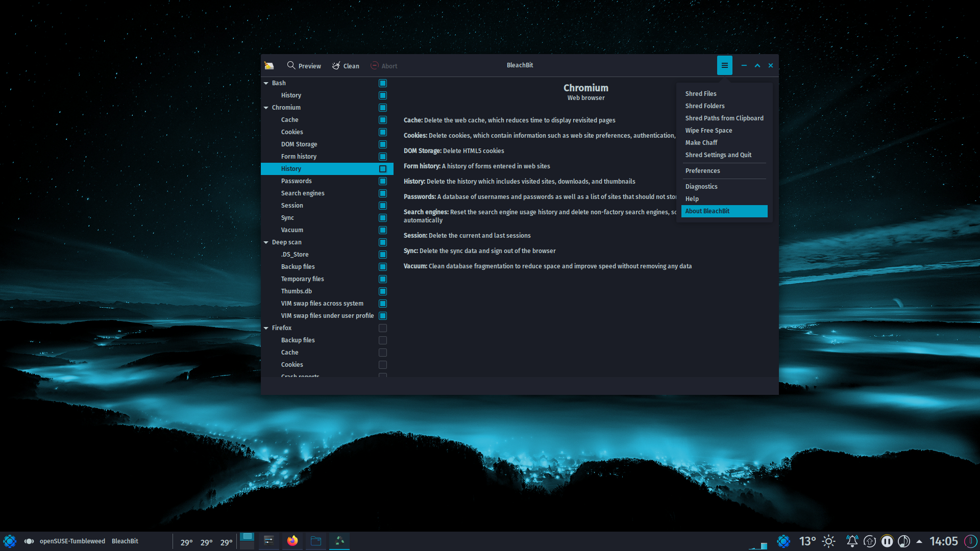Choose Wipe Free Space
Screen dimensions: 980x551
(724, 131)
